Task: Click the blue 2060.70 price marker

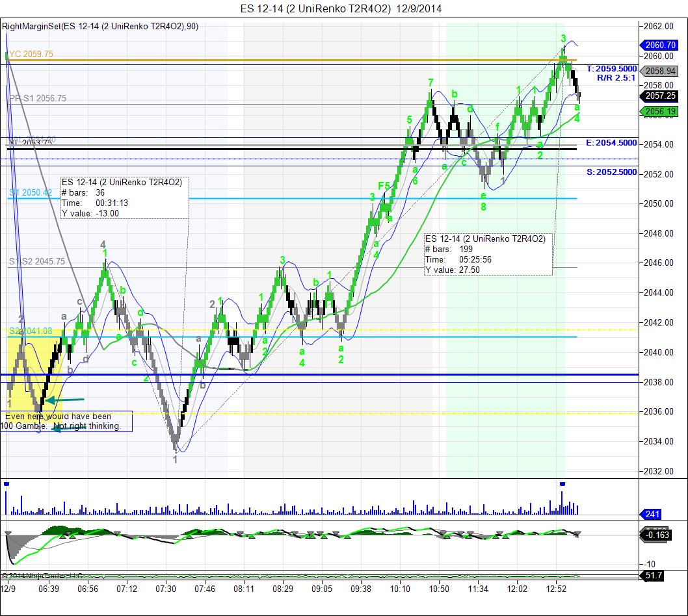Action: point(659,45)
